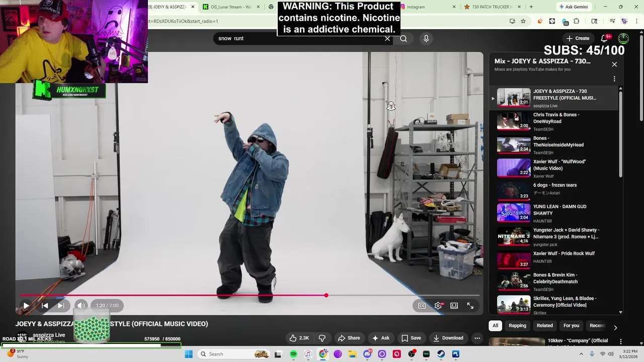Screen dimensions: 644x362
Task: Select the Rapping filter chip
Action: click(517, 325)
